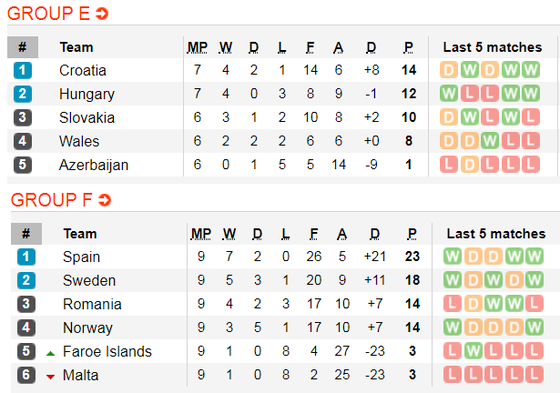Click Azerbaijan's D result badge
Image resolution: width=560 pixels, height=393 pixels.
[469, 165]
